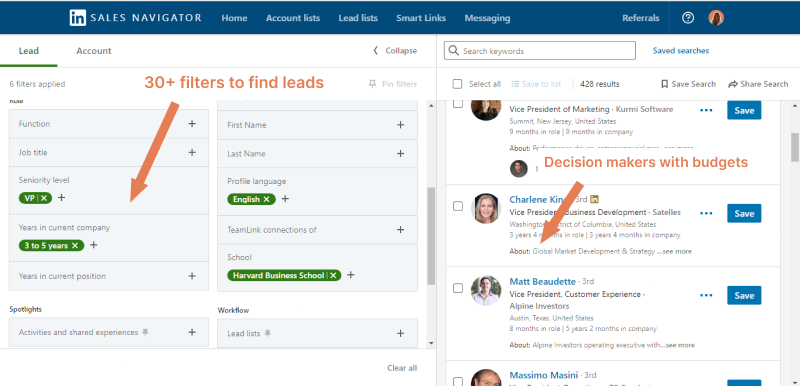Tick the checkbox for Charlene King

coord(458,206)
